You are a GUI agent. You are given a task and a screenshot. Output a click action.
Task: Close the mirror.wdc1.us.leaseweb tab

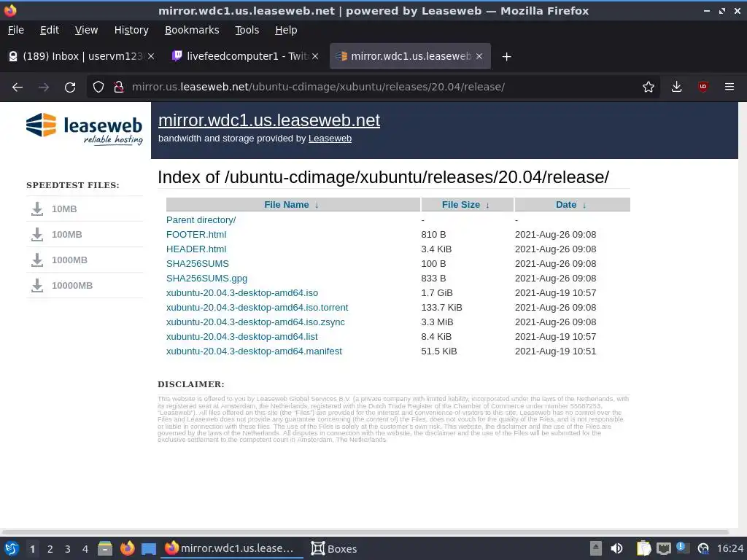point(479,56)
